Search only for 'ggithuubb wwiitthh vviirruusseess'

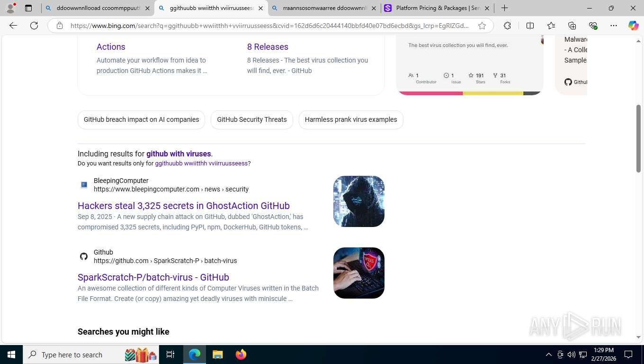click(x=202, y=163)
